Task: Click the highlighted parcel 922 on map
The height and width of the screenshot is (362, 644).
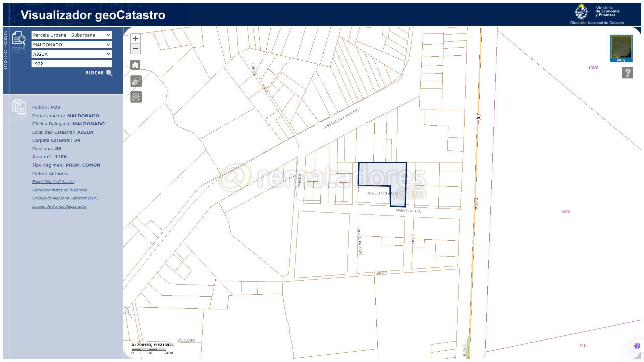Action: (382, 174)
